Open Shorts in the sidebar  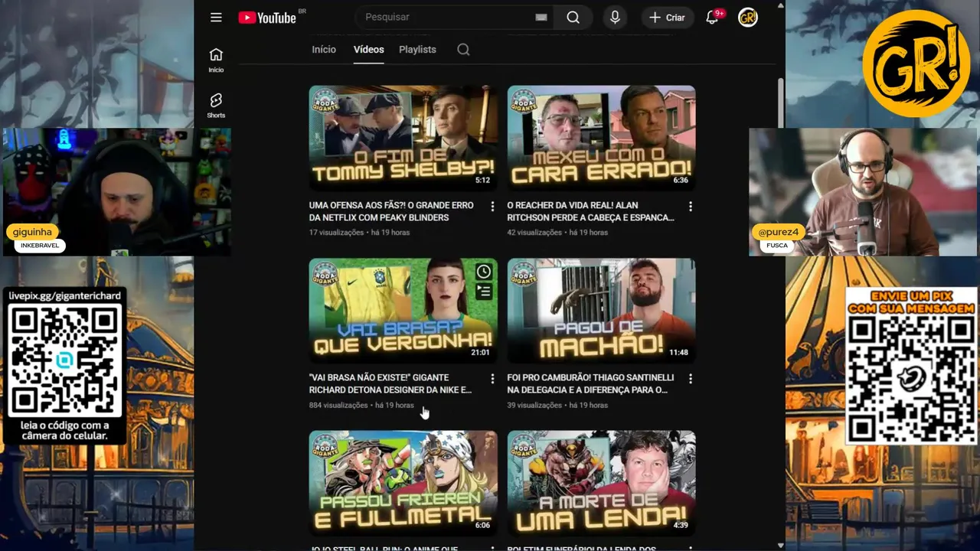pyautogui.click(x=216, y=106)
